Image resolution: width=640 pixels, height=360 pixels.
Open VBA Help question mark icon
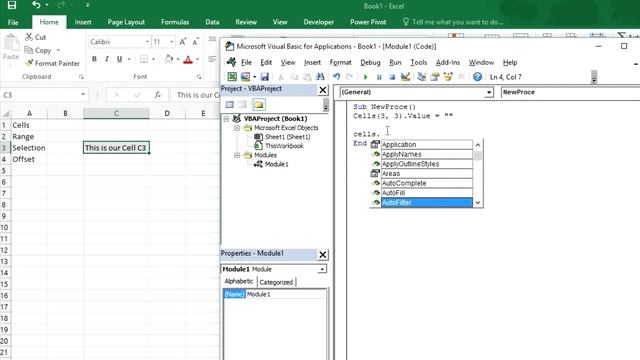click(x=477, y=77)
